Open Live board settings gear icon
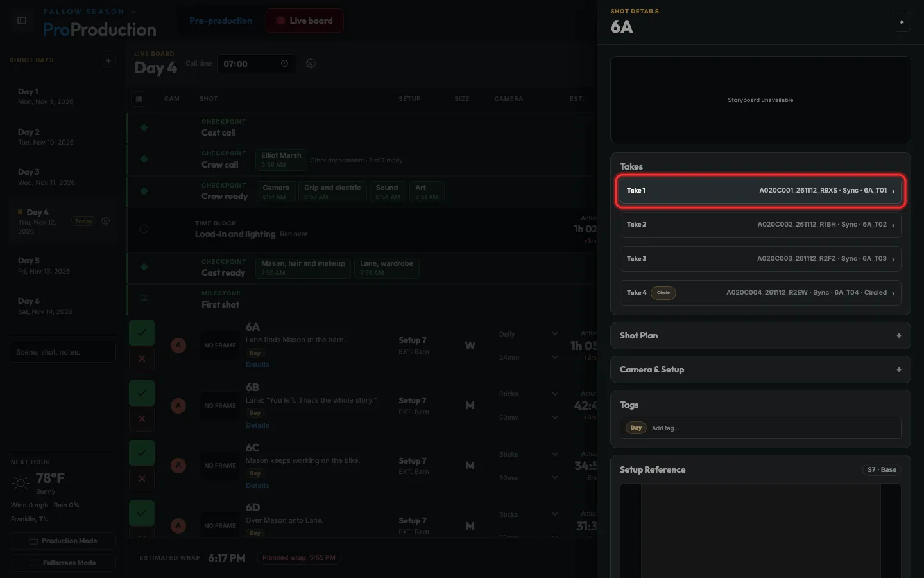The height and width of the screenshot is (578, 924). tap(311, 64)
